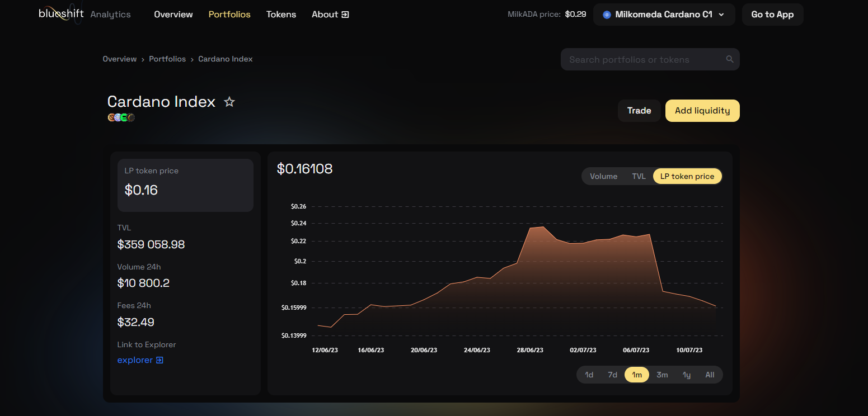Click the chart peak near 28/06/23
The width and height of the screenshot is (868, 416).
(x=542, y=226)
